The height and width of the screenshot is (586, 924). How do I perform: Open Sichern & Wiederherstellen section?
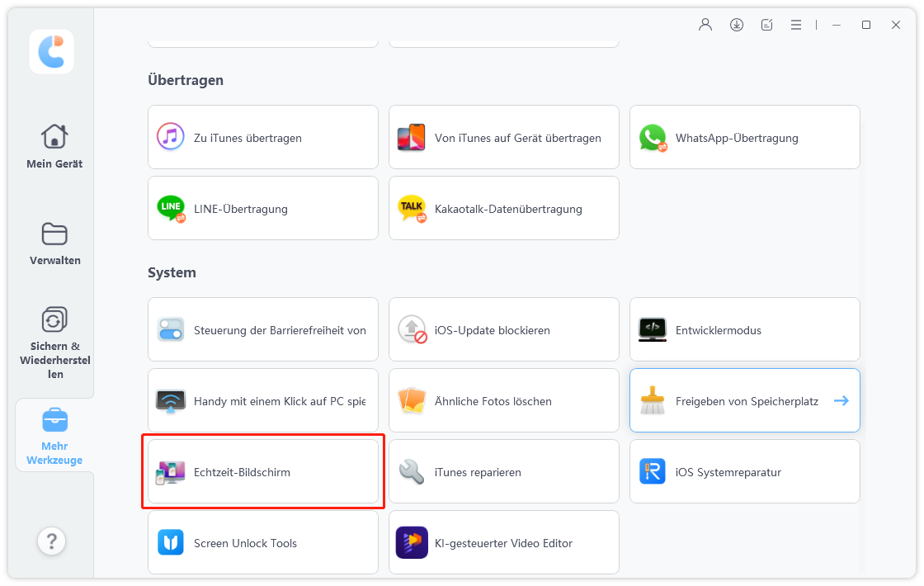tap(54, 343)
